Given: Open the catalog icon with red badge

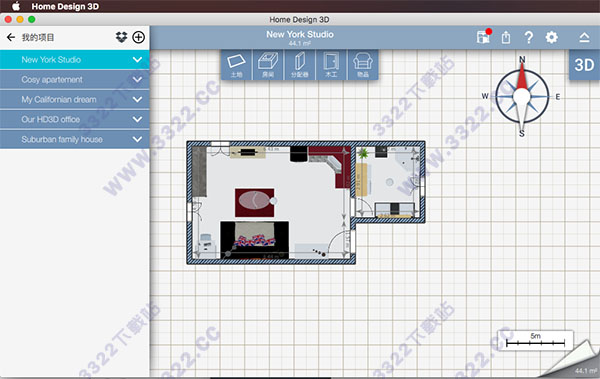Looking at the screenshot, I should point(484,37).
